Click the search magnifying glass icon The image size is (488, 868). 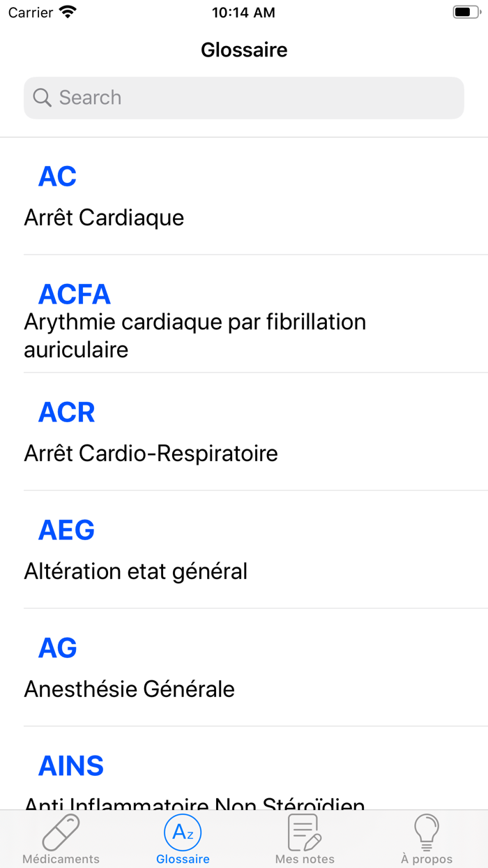43,98
